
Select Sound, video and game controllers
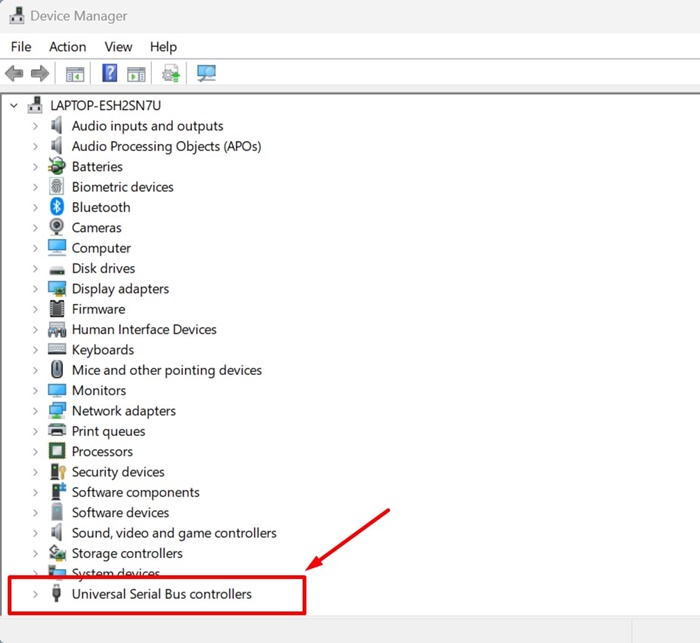(174, 533)
